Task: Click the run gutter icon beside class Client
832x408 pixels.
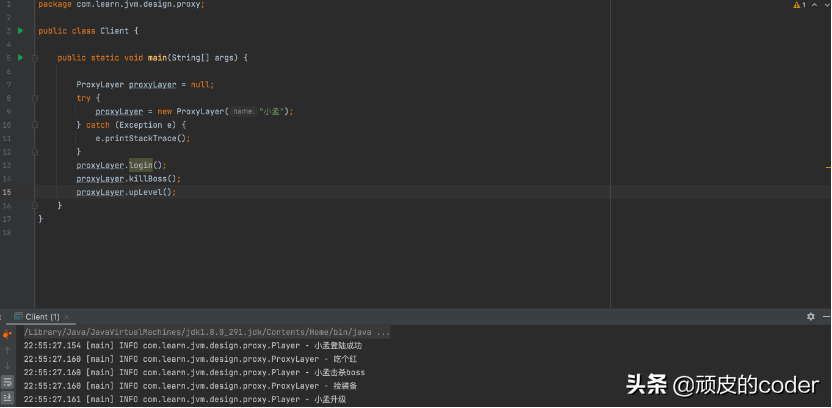Action: click(x=20, y=31)
